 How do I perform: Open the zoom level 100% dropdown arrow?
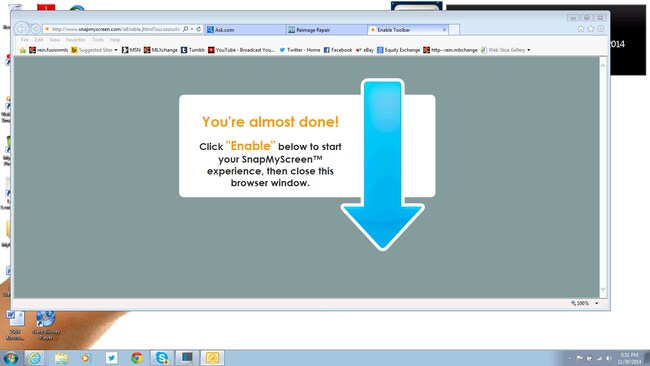pos(597,303)
